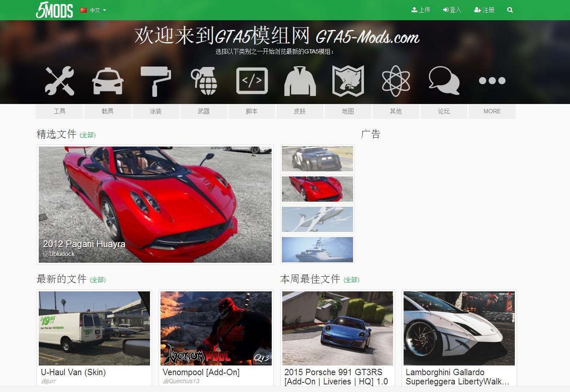
Task: Click the 上传 upload link
Action: click(x=421, y=10)
